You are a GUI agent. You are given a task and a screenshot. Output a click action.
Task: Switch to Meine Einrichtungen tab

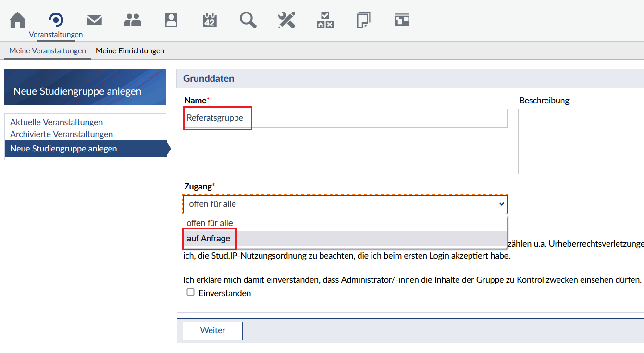coord(130,50)
